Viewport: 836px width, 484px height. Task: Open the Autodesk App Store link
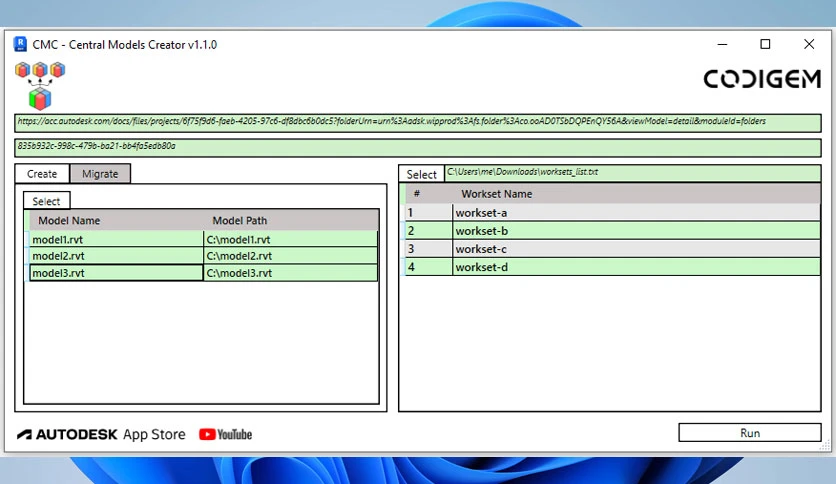point(101,434)
